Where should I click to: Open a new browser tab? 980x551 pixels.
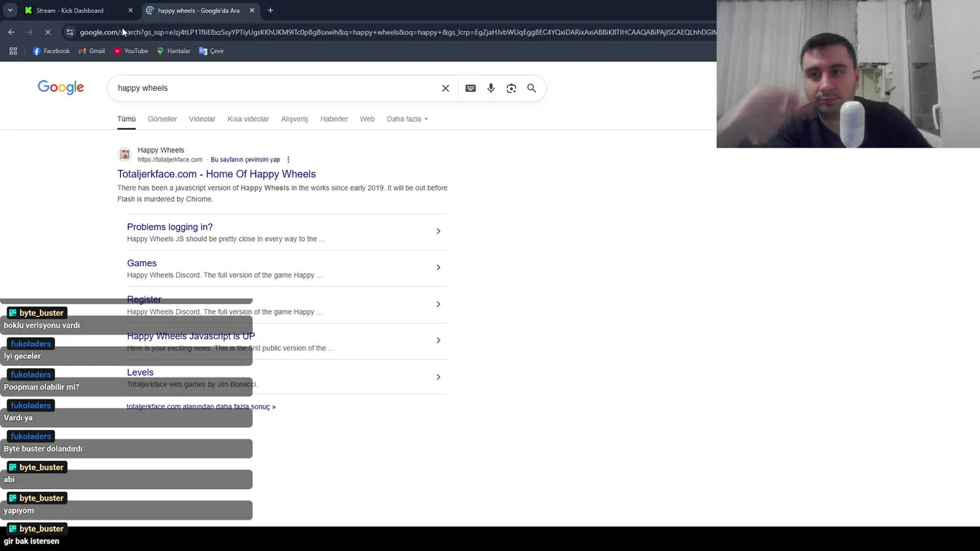(x=270, y=11)
